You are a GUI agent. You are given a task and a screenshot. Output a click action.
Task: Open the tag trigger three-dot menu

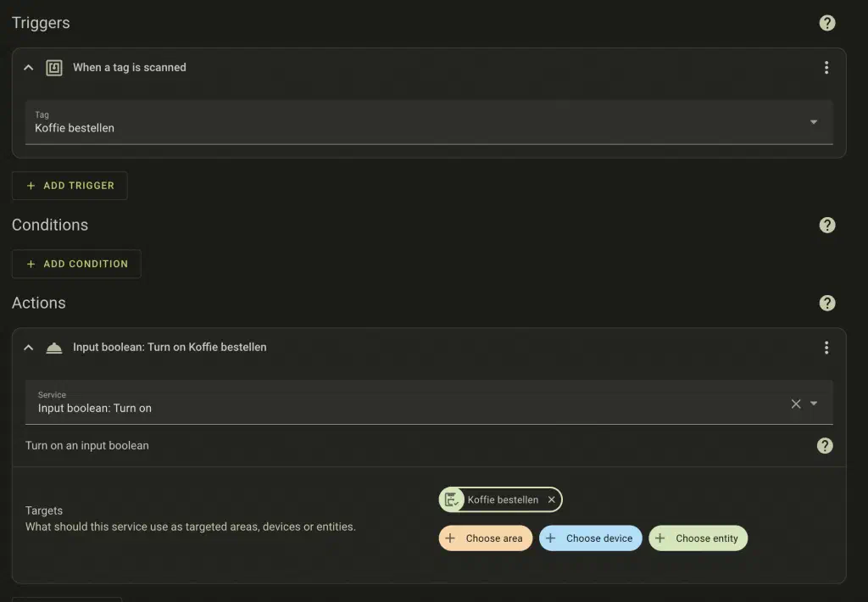point(826,68)
